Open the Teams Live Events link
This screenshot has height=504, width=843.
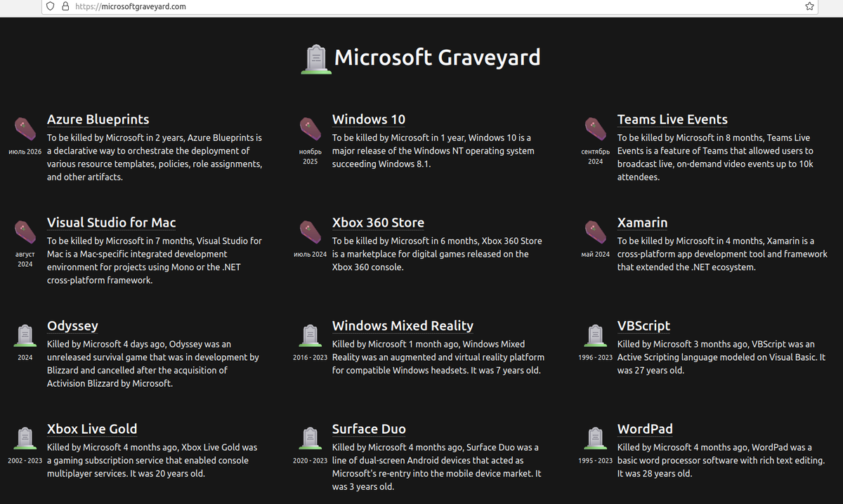coord(672,119)
